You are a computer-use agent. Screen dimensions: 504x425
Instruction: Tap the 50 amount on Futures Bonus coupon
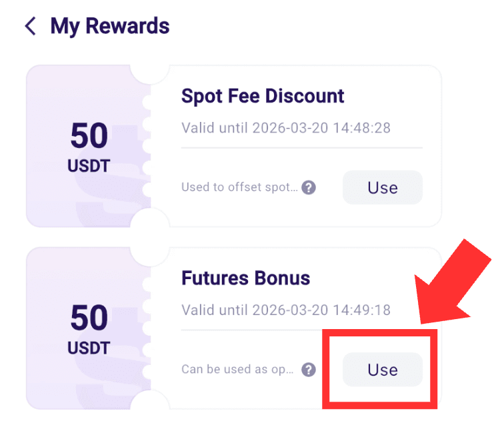(x=89, y=318)
